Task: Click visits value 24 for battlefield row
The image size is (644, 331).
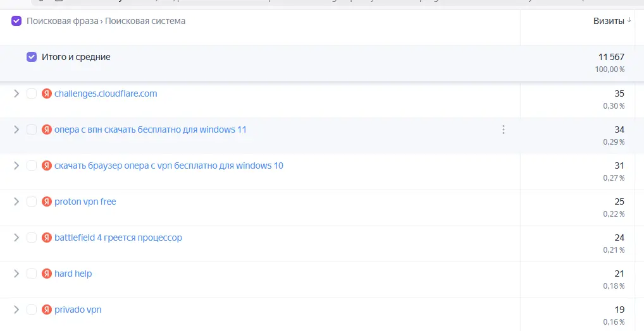Action: pyautogui.click(x=619, y=238)
